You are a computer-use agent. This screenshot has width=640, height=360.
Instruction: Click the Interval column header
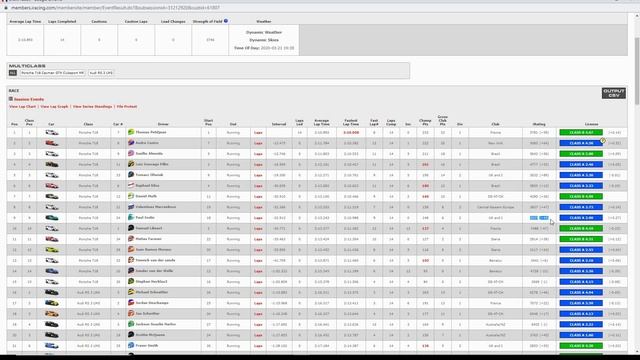point(279,124)
